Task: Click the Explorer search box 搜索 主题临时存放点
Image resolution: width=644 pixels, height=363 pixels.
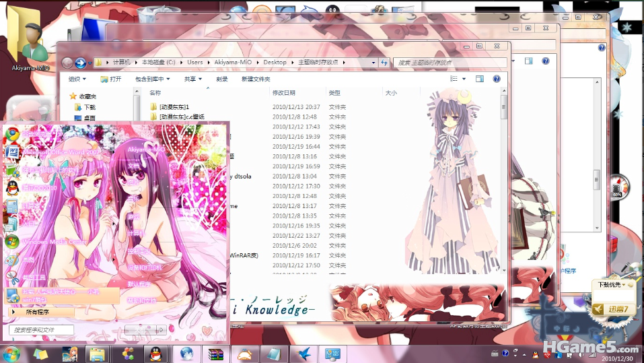Action: click(x=450, y=63)
